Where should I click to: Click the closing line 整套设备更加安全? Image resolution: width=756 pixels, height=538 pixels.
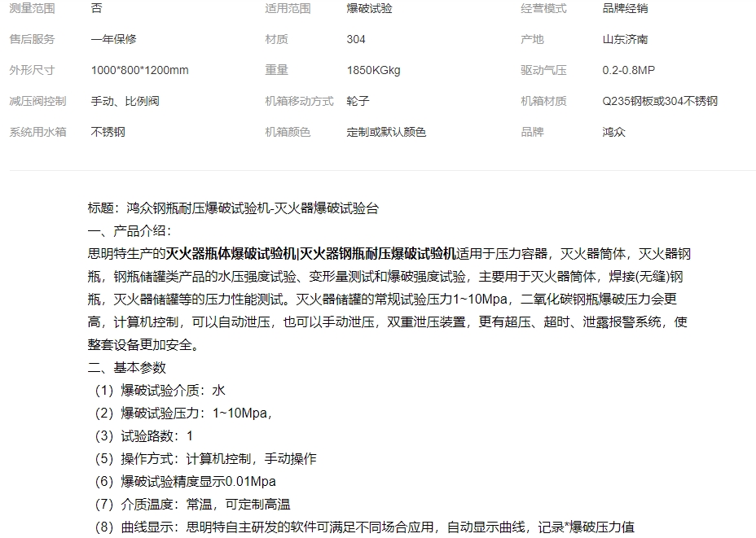click(x=143, y=344)
